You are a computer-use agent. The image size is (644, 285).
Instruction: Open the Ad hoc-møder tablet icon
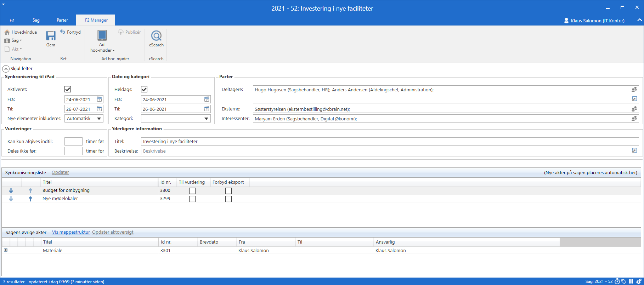point(102,35)
